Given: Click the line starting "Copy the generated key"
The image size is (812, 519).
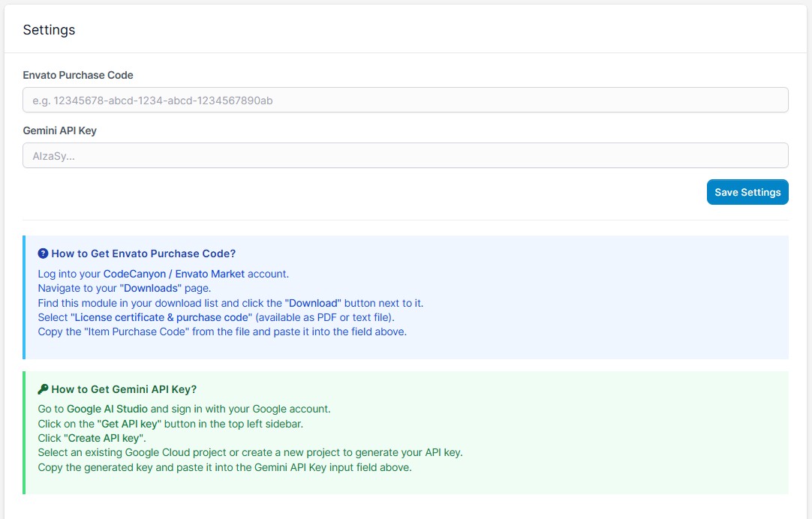Looking at the screenshot, I should click(224, 467).
